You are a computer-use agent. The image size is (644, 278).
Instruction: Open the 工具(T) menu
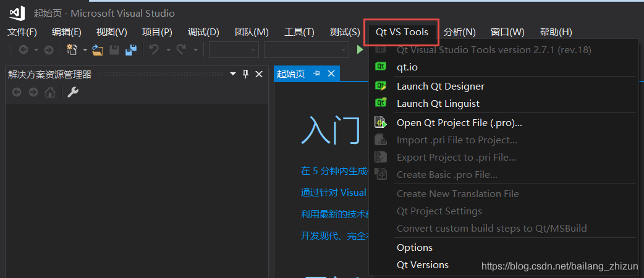coord(299,32)
